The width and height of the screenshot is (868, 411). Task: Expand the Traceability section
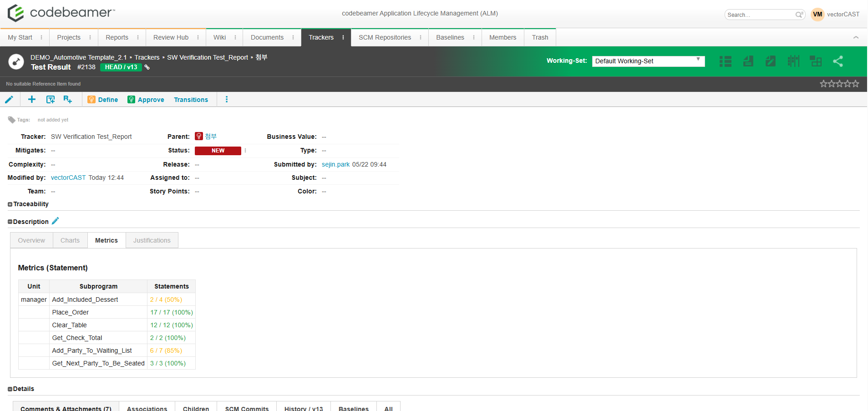point(10,204)
